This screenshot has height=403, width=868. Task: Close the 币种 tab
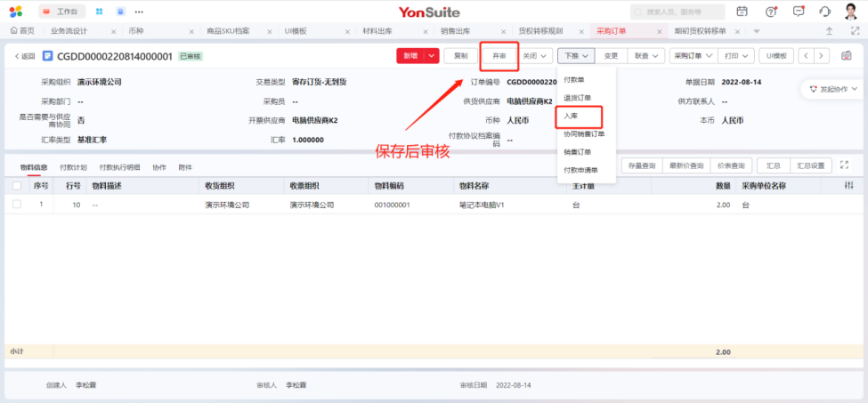tap(191, 31)
